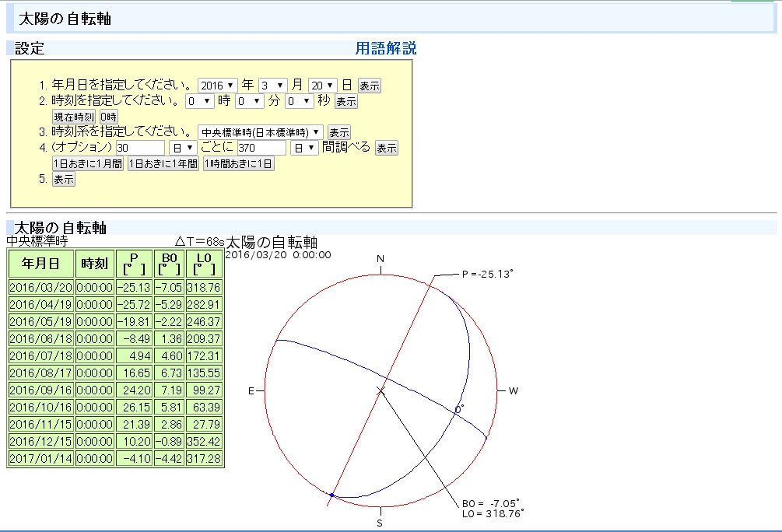Open the hour dropdown next to 時
Image resolution: width=782 pixels, height=532 pixels.
(x=200, y=101)
